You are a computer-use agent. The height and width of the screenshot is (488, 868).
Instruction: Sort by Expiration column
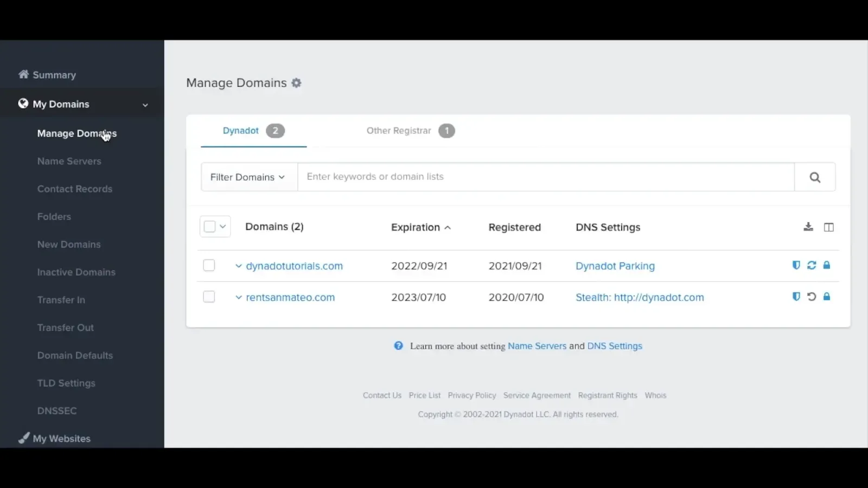pyautogui.click(x=421, y=227)
